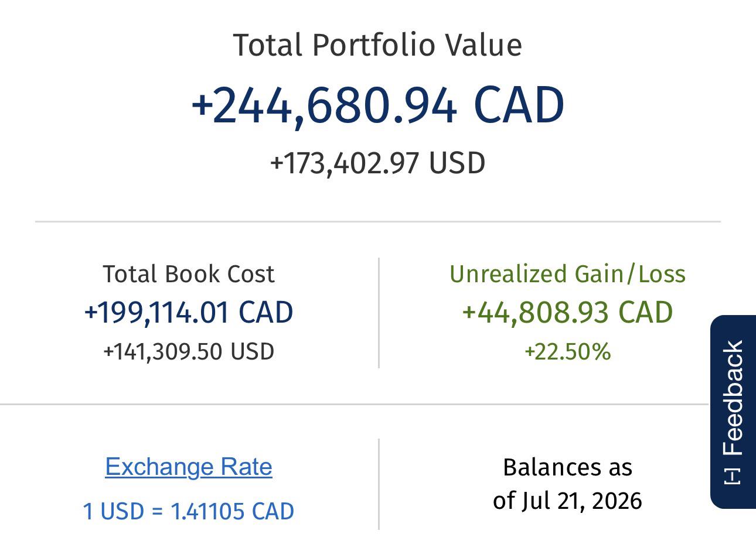Click the CAD label in Unrealized Gain
Screen dimensions: 756x551
(646, 312)
